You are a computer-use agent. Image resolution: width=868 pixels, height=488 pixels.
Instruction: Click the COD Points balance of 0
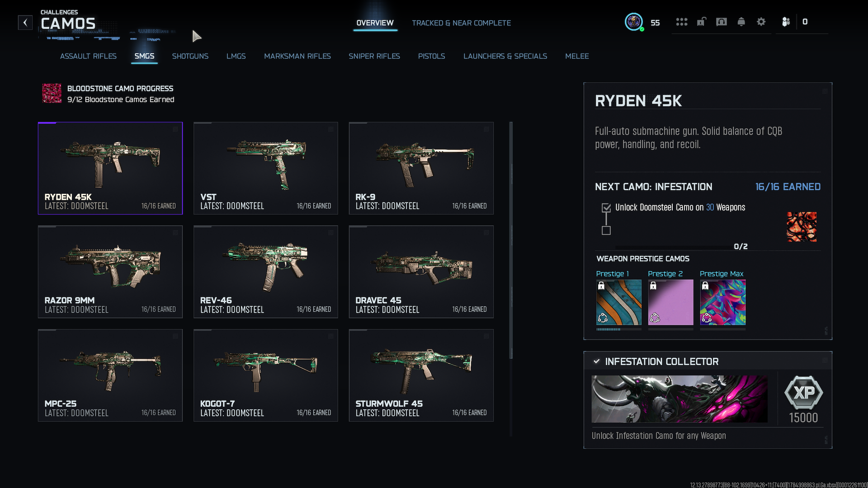(805, 22)
